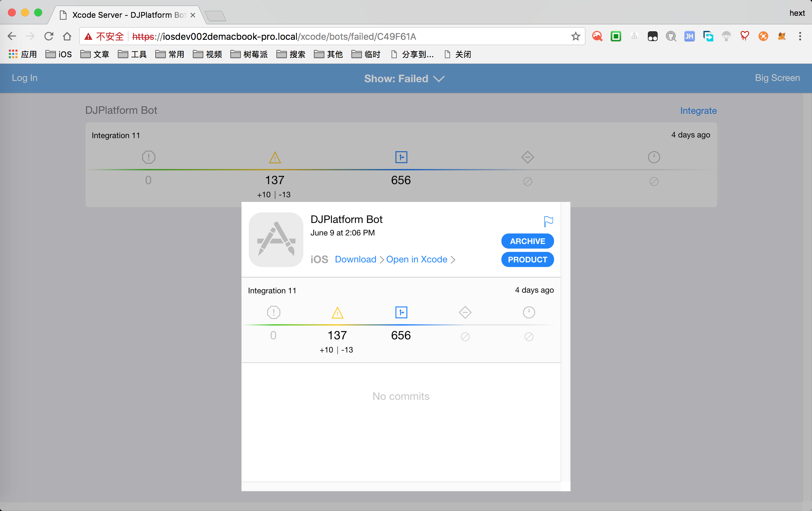Screen dimensions: 812x511
Task: Click Open in Xcode link
Action: tap(417, 259)
